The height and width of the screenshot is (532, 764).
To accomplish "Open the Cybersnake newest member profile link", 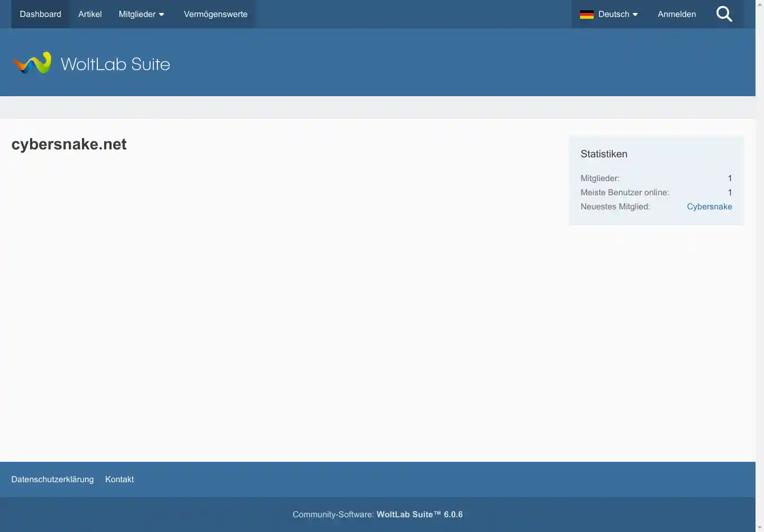I will 709,207.
